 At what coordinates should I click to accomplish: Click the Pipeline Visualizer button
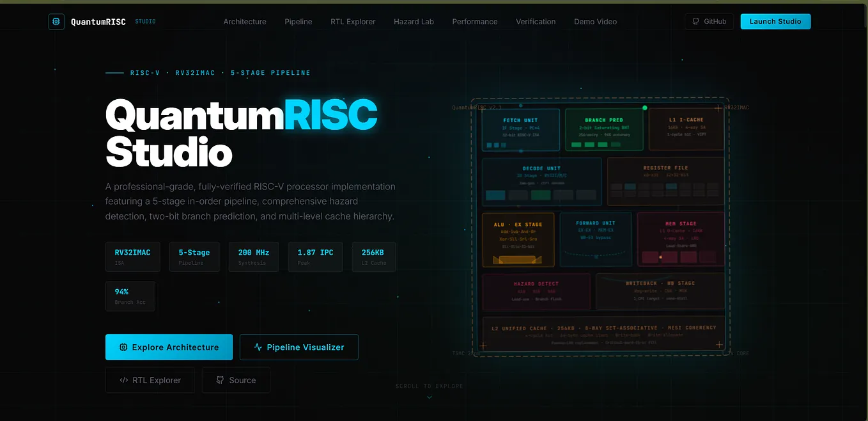[x=298, y=347]
